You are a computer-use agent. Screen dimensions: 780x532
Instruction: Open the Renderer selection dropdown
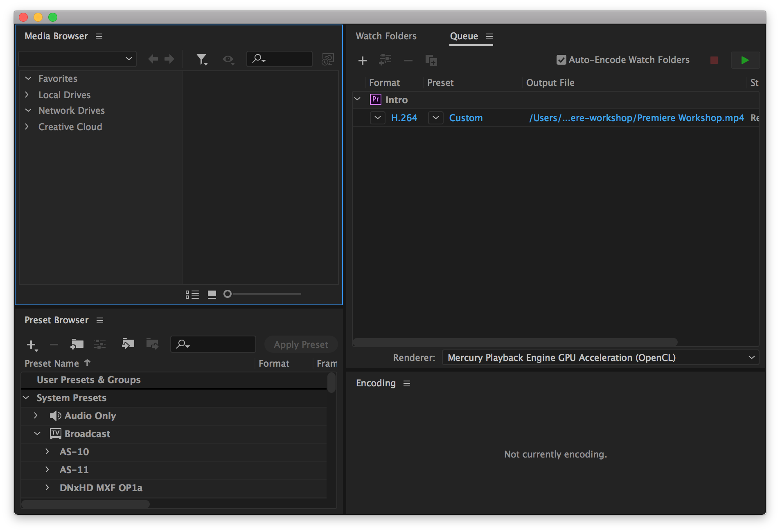[752, 357]
